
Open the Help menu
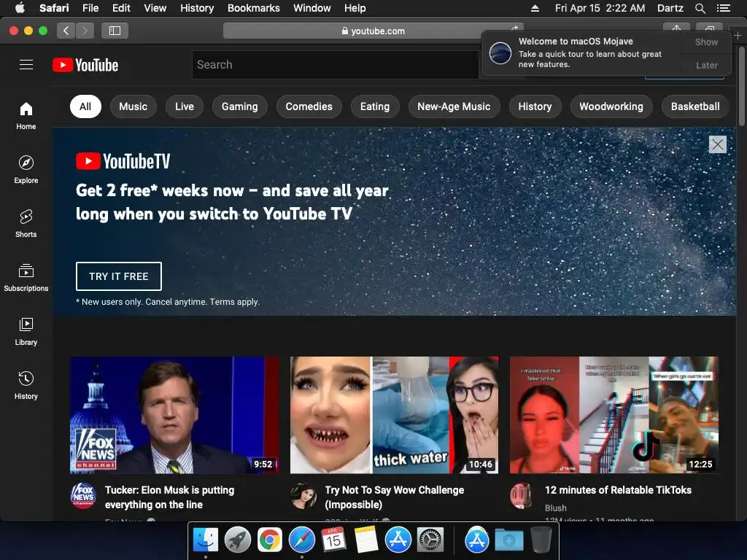pyautogui.click(x=355, y=8)
